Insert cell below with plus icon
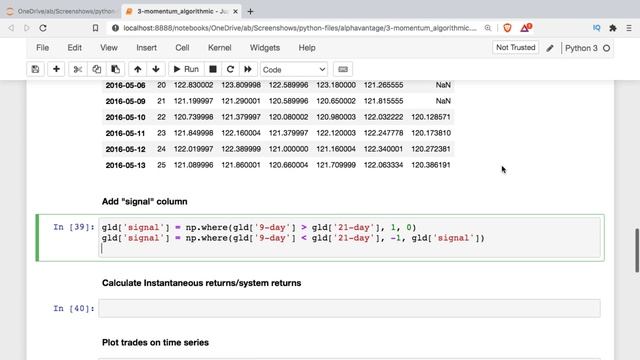The image size is (640, 360). click(56, 69)
